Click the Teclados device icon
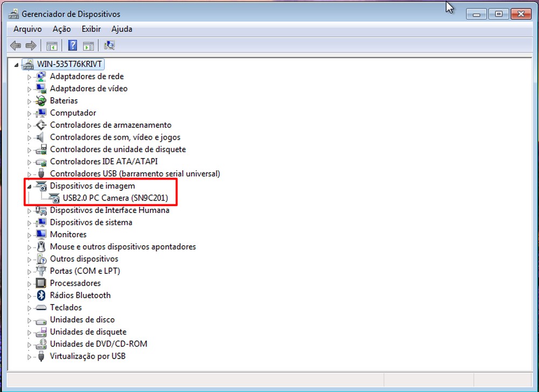 pos(40,307)
